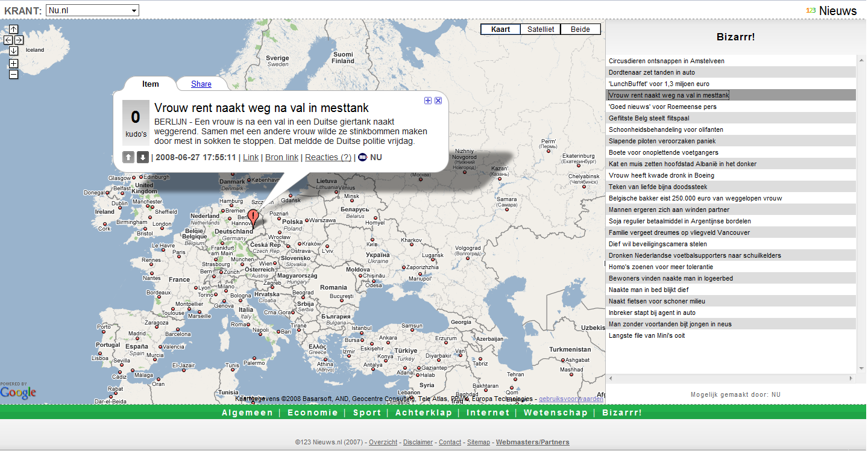
Task: Switch map to Satelliet view
Action: [541, 29]
